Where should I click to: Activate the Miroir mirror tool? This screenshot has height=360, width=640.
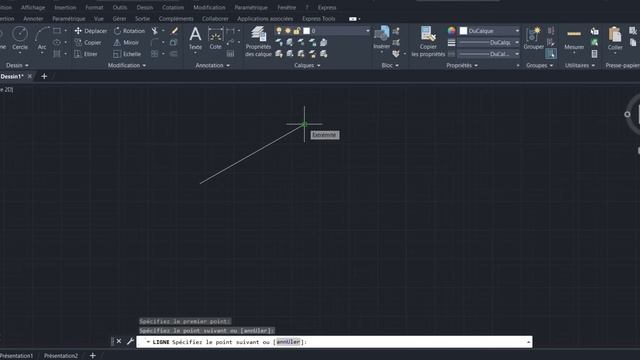[x=126, y=42]
